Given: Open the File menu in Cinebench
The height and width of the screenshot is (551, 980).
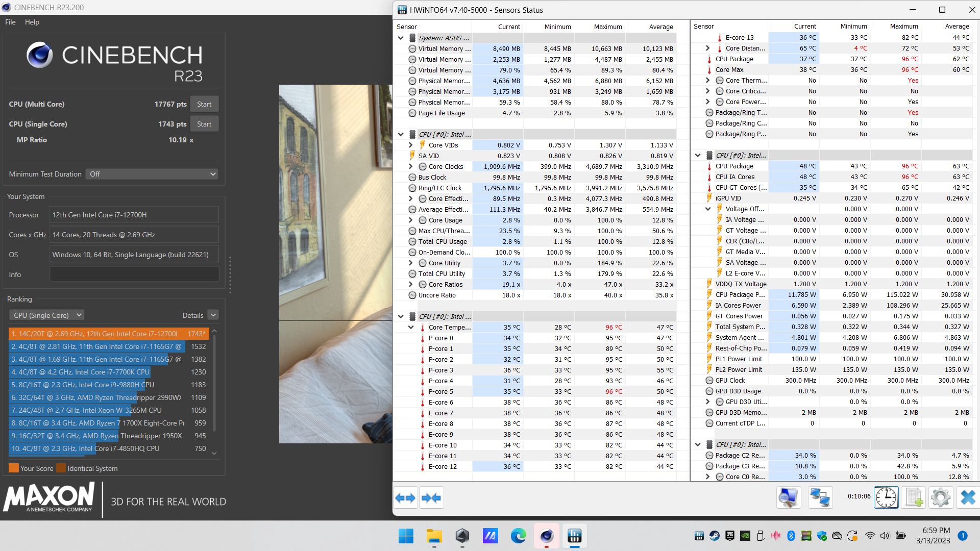Looking at the screenshot, I should [9, 22].
